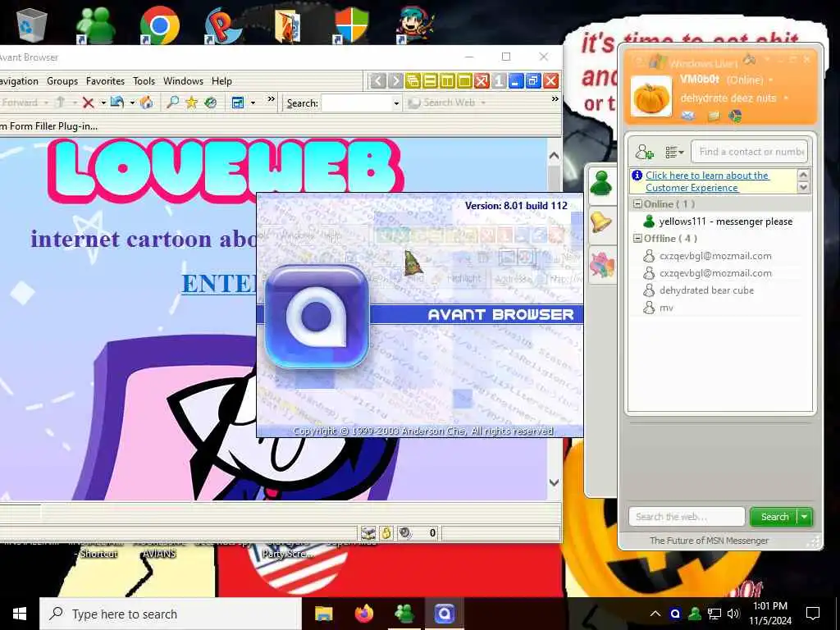Select offline contact 'mv'
The height and width of the screenshot is (630, 840).
(666, 308)
